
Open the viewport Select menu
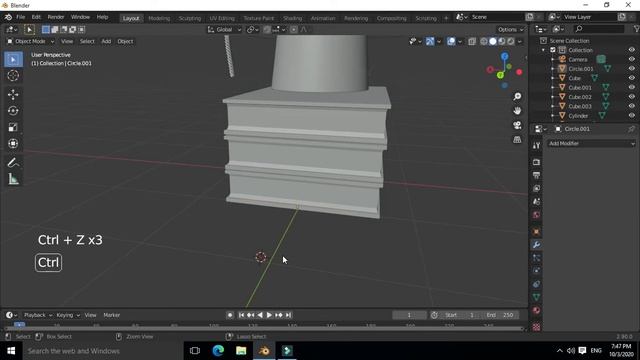[87, 41]
